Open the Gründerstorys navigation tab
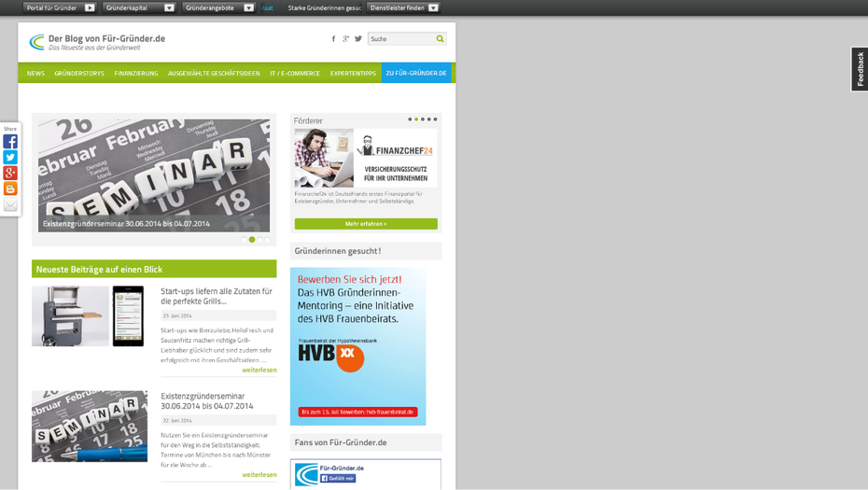 click(79, 73)
